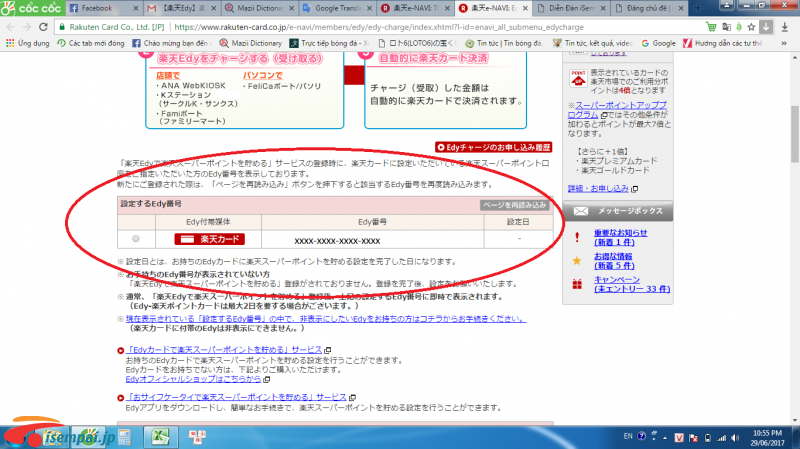Image resolution: width=800 pixels, height=449 pixels.
Task: Switch to the Mazii Dictionary tab
Action: (259, 8)
